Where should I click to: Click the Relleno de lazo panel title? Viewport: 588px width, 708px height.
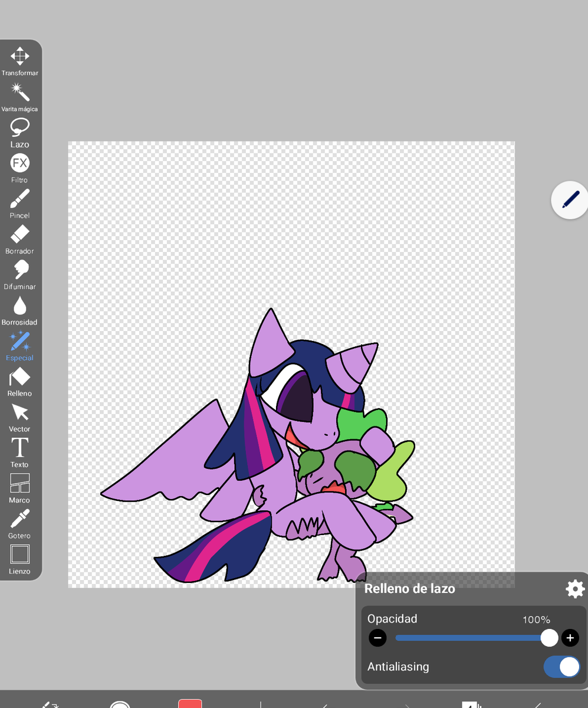[x=410, y=588]
